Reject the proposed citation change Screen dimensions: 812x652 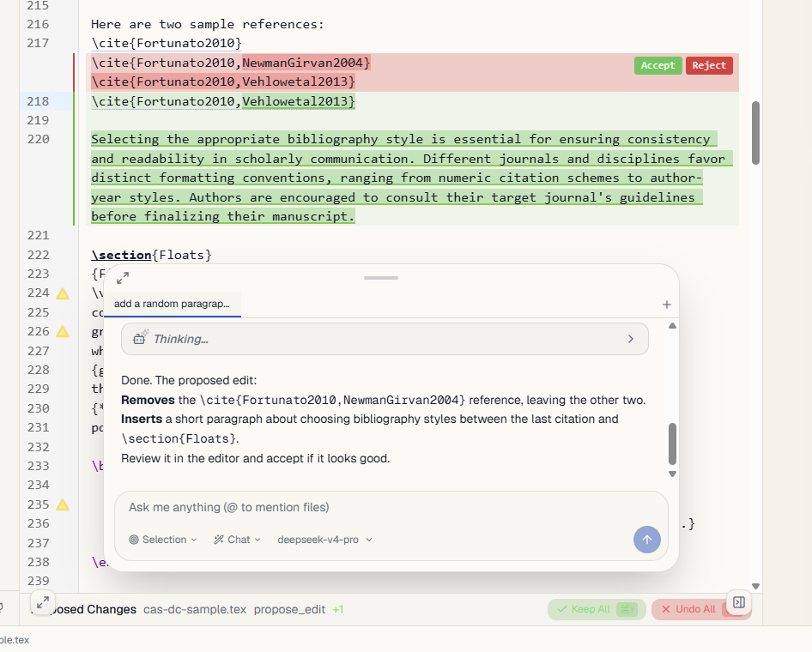(x=709, y=65)
